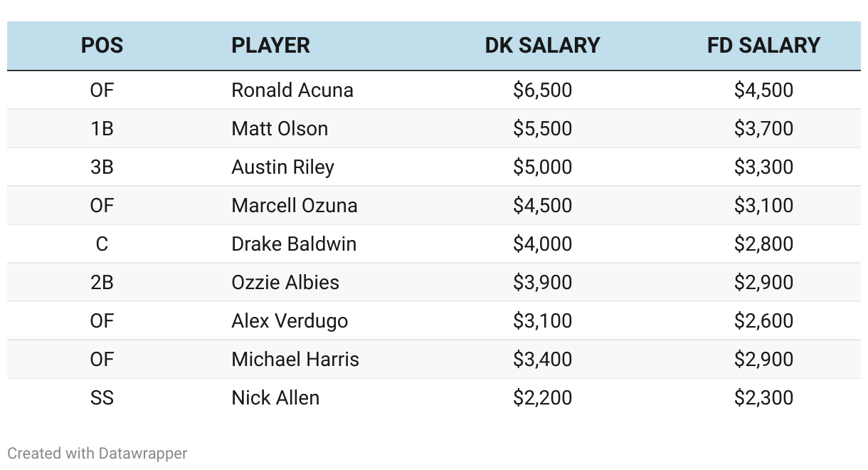Image resolution: width=868 pixels, height=470 pixels.
Task: Click Michael Harris's $3,400 DK salary
Action: 542,360
